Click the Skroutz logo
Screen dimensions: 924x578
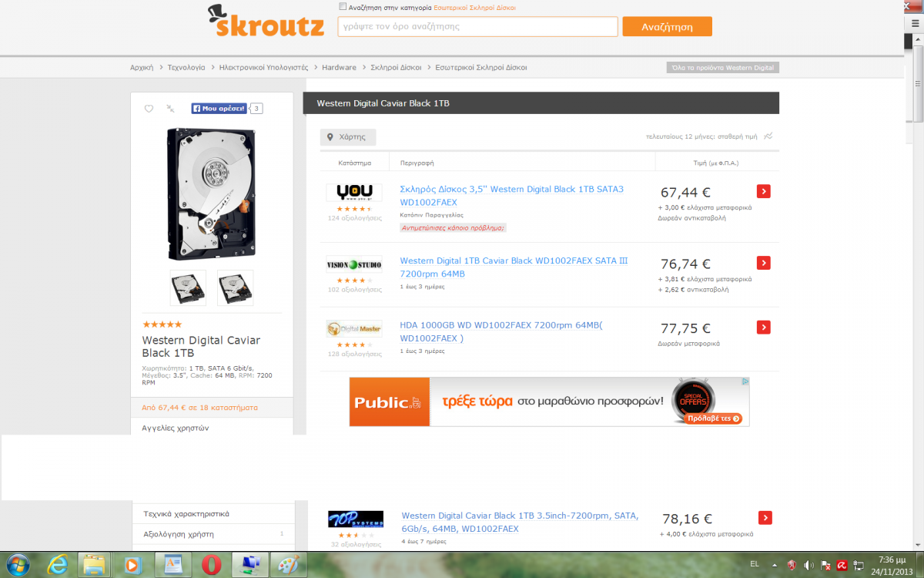point(265,22)
